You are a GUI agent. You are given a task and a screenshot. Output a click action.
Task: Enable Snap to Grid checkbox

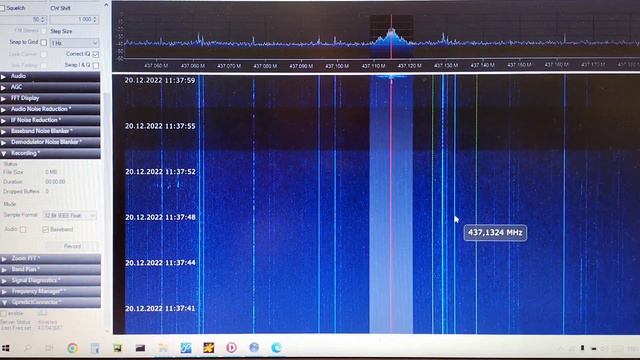tap(44, 42)
